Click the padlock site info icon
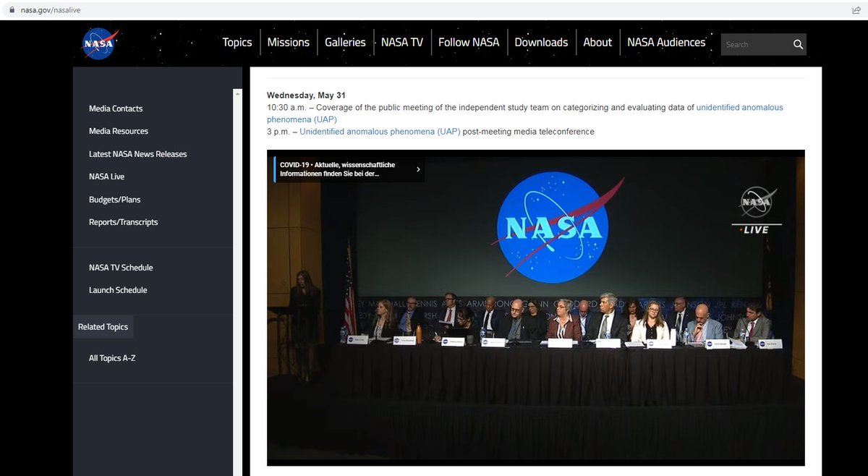The image size is (868, 476). 11,10
